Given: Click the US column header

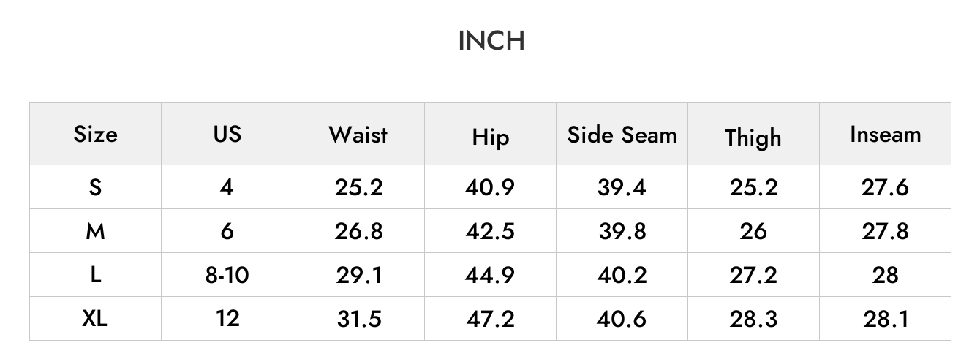Looking at the screenshot, I should 227,134.
